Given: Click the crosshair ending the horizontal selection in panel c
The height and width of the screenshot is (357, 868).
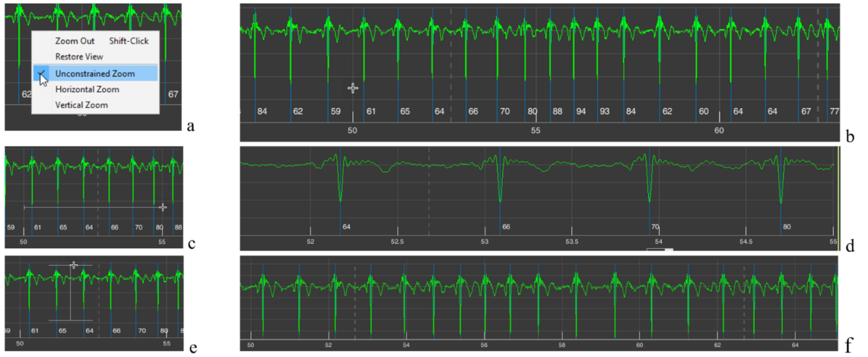Looking at the screenshot, I should click(162, 207).
